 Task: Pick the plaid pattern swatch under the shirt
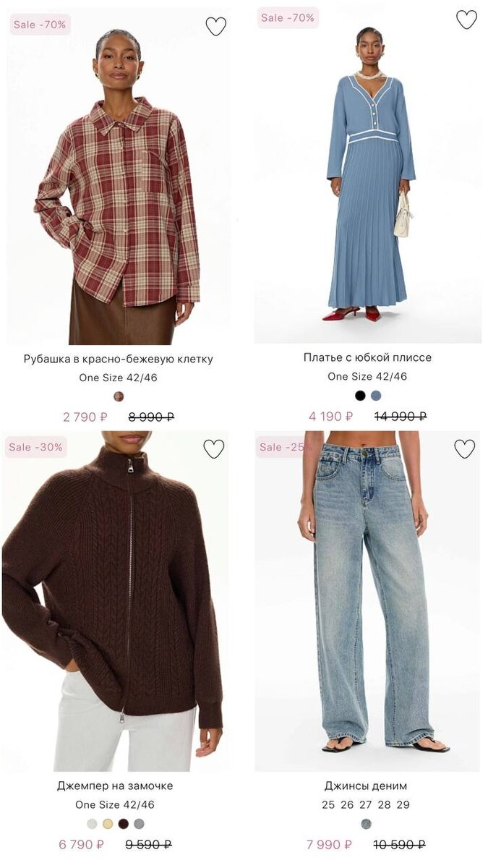119,396
